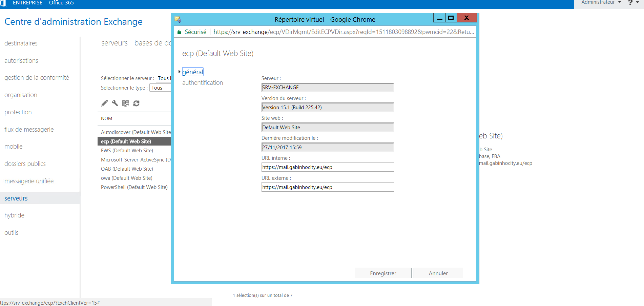This screenshot has height=306, width=644.
Task: Select OAB (Default Web Site) row
Action: [134, 169]
